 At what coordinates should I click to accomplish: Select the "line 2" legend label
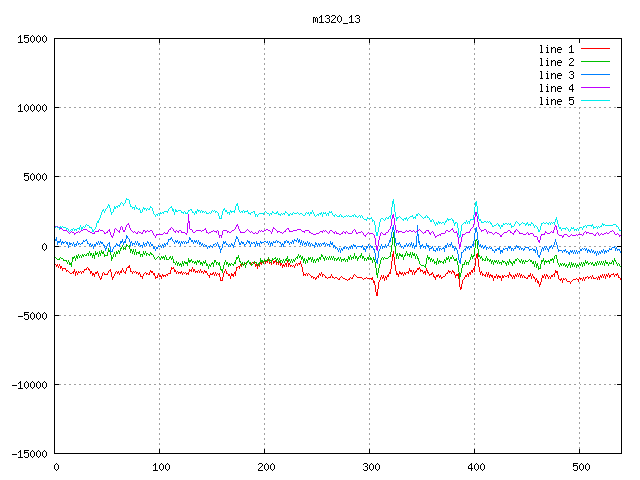[x=557, y=62]
